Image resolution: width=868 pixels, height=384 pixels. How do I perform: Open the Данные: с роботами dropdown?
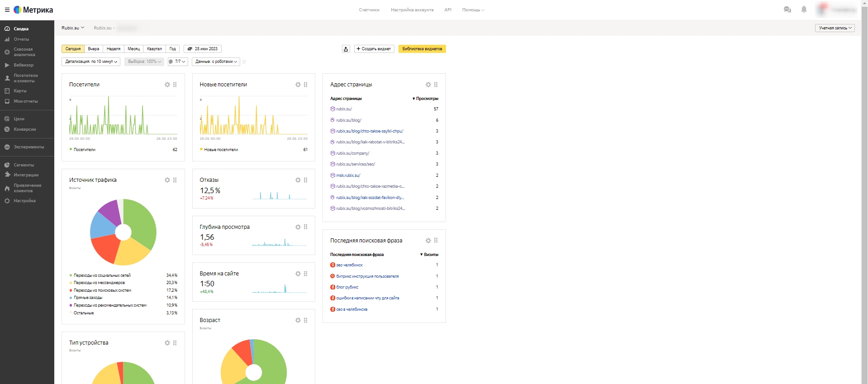216,62
